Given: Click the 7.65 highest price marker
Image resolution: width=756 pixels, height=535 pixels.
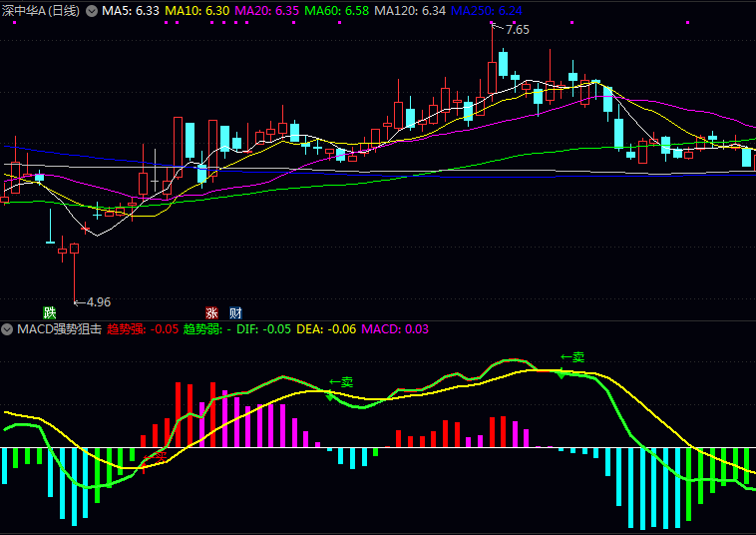Looking at the screenshot, I should (x=517, y=30).
